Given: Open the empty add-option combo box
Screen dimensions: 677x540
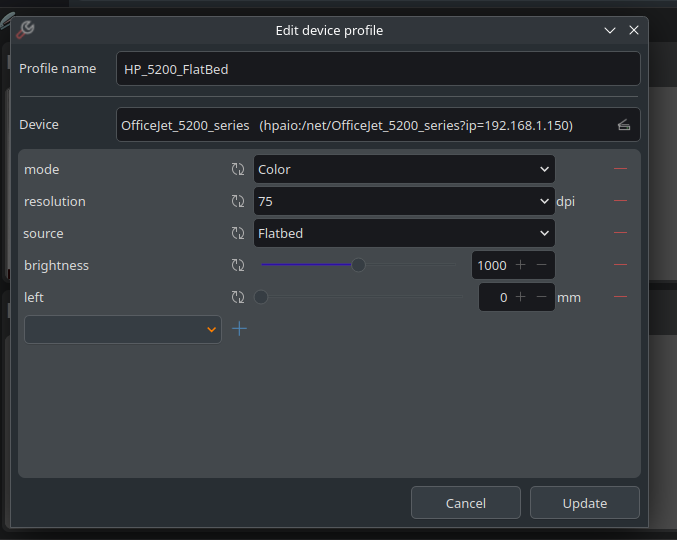Looking at the screenshot, I should point(123,329).
